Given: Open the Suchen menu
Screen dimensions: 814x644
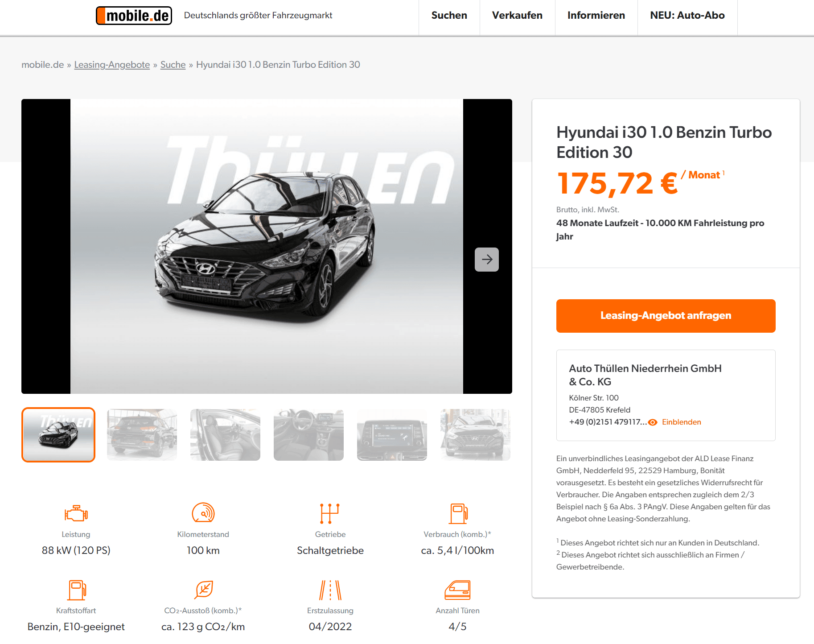Looking at the screenshot, I should point(449,16).
